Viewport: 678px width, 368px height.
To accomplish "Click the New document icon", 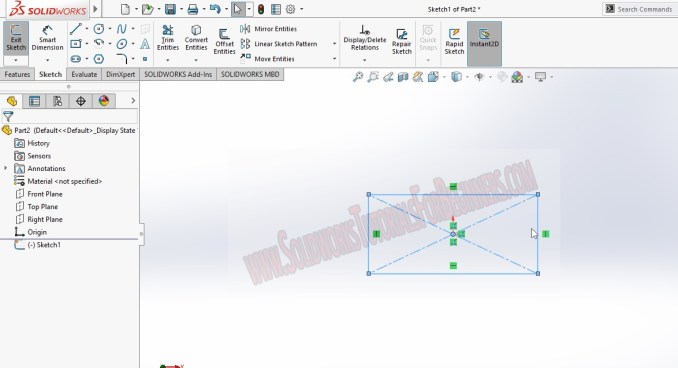I will pos(125,9).
